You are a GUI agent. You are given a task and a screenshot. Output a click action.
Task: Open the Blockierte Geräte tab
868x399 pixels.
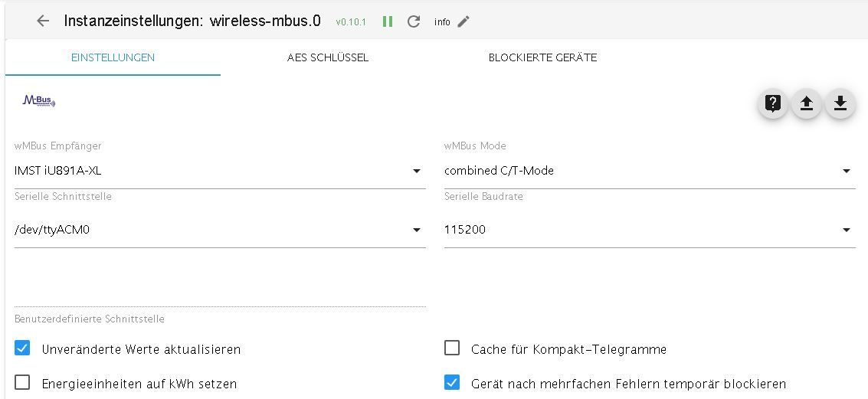pos(542,57)
